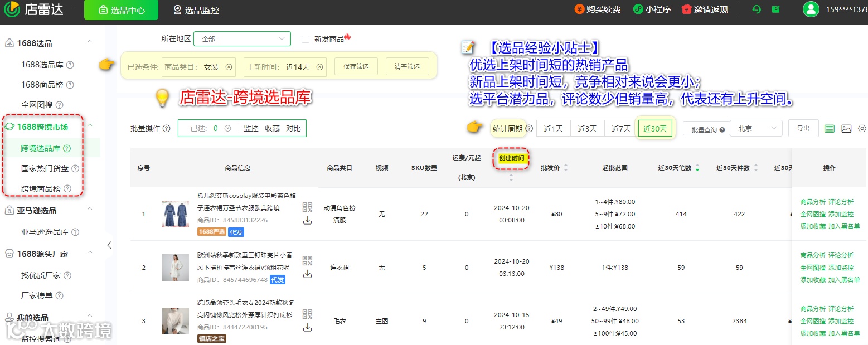Show QR code for cosplay dress product

pos(307,207)
